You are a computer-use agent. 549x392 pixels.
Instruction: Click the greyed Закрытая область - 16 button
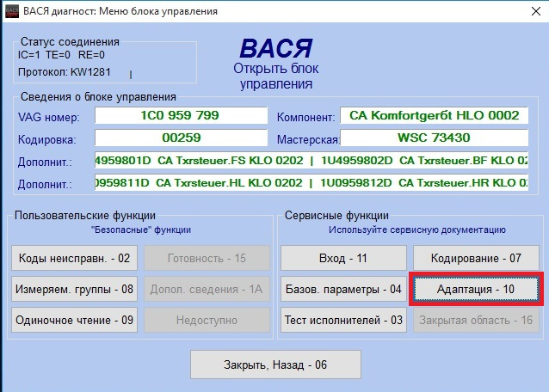(x=476, y=320)
